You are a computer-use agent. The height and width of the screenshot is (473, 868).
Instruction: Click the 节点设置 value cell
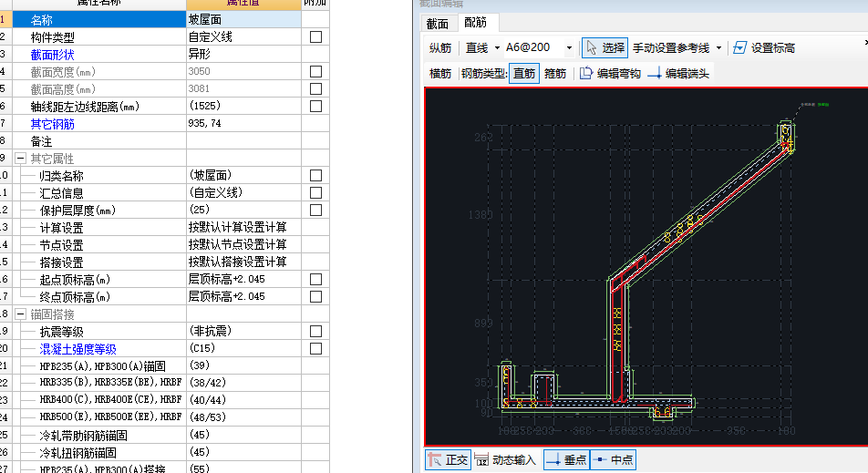click(243, 244)
